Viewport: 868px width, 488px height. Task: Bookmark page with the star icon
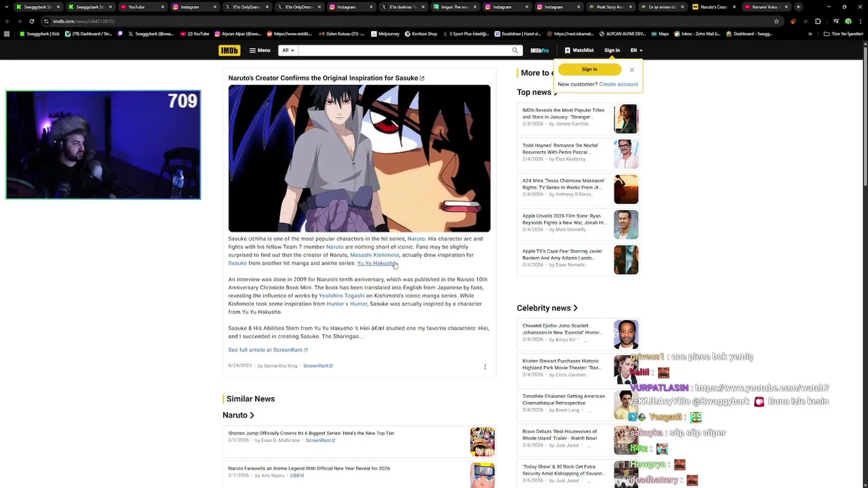[x=776, y=21]
